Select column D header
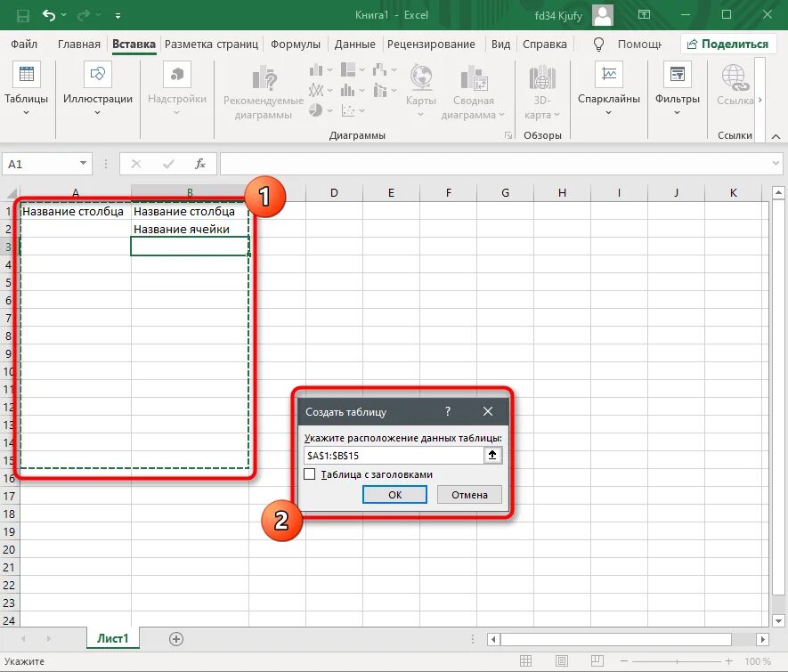Viewport: 788px width, 672px height. [334, 193]
